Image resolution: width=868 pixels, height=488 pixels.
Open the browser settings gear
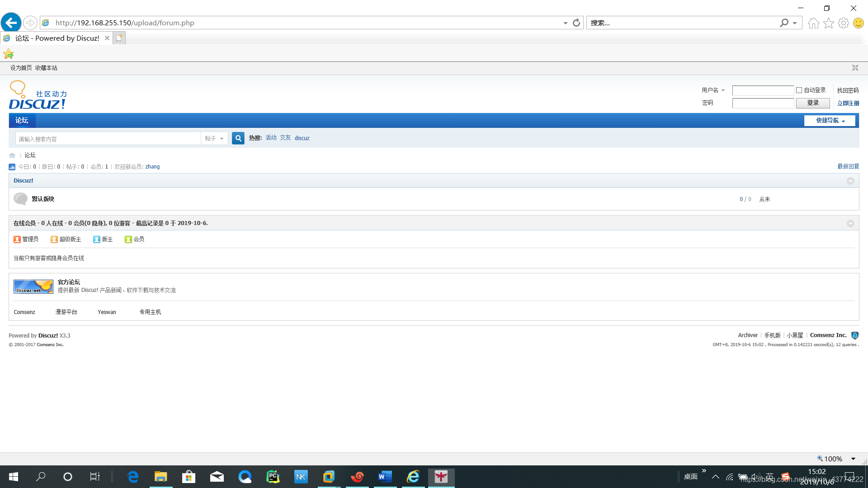(843, 23)
